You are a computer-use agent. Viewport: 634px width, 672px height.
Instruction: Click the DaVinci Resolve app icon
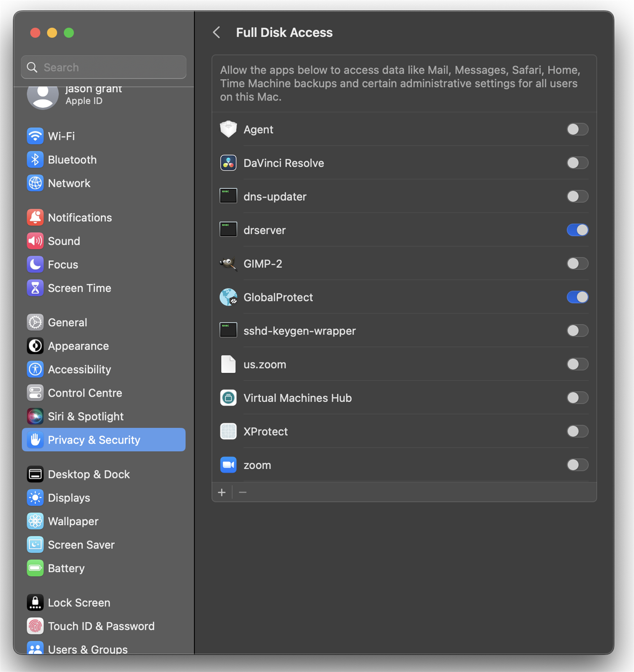click(x=228, y=163)
